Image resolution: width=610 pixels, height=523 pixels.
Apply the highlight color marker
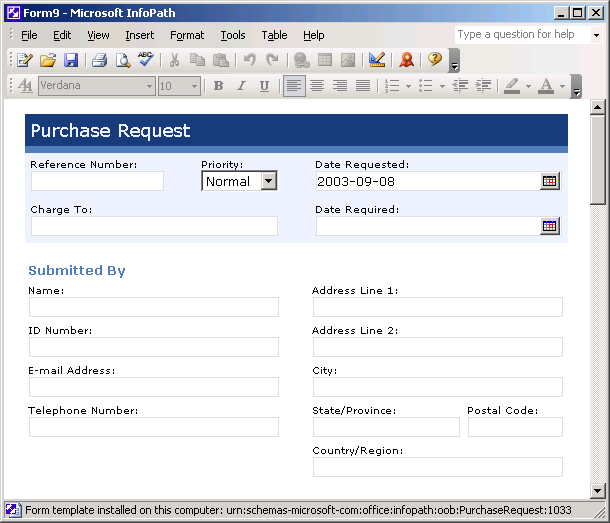[512, 86]
